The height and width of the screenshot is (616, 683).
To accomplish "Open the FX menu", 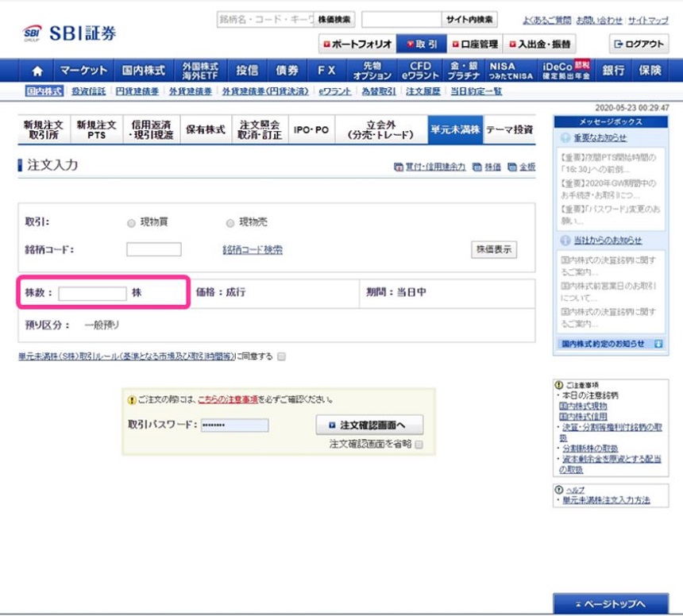I will pyautogui.click(x=326, y=71).
